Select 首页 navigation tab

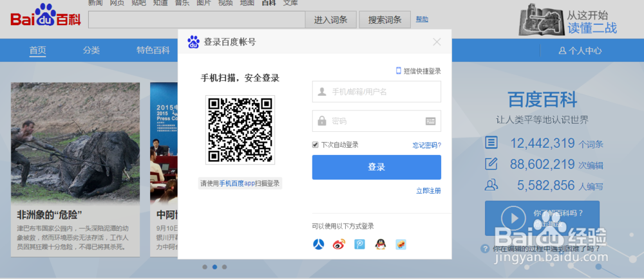[x=38, y=50]
